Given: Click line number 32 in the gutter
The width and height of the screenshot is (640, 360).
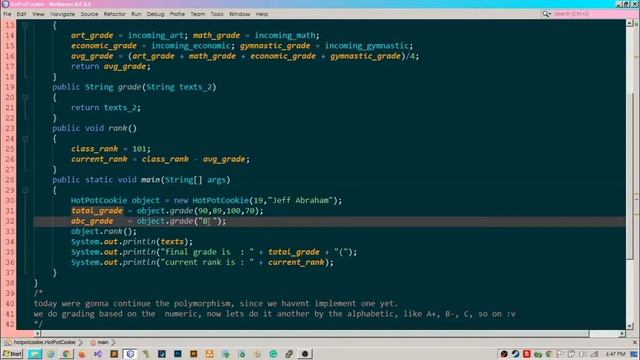Looking at the screenshot, I should point(9,221).
